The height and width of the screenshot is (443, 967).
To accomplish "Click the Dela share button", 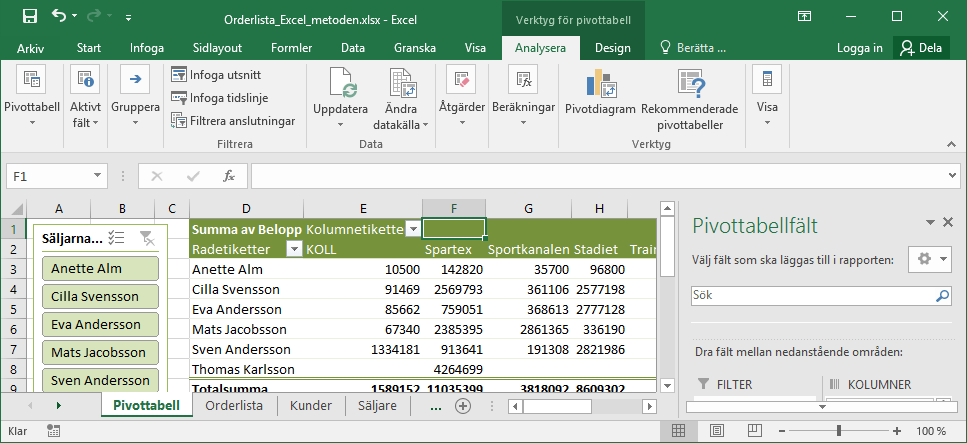I will pos(921,48).
